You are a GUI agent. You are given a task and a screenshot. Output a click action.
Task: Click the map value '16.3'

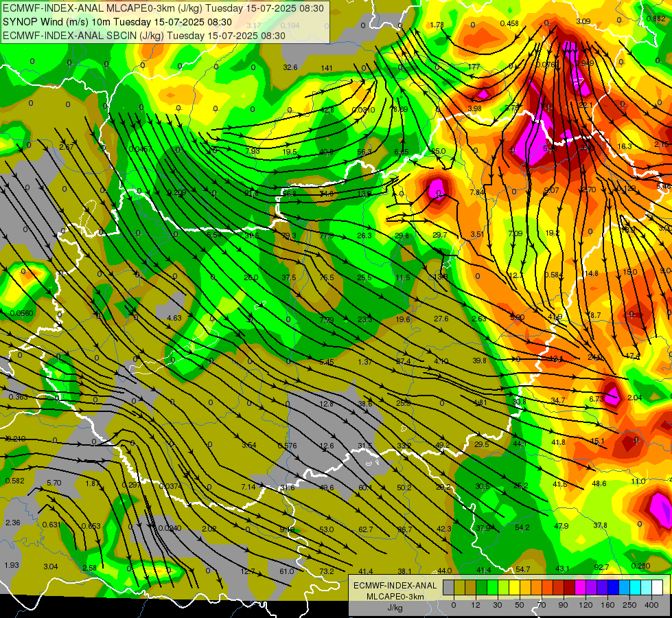pyautogui.click(x=625, y=146)
